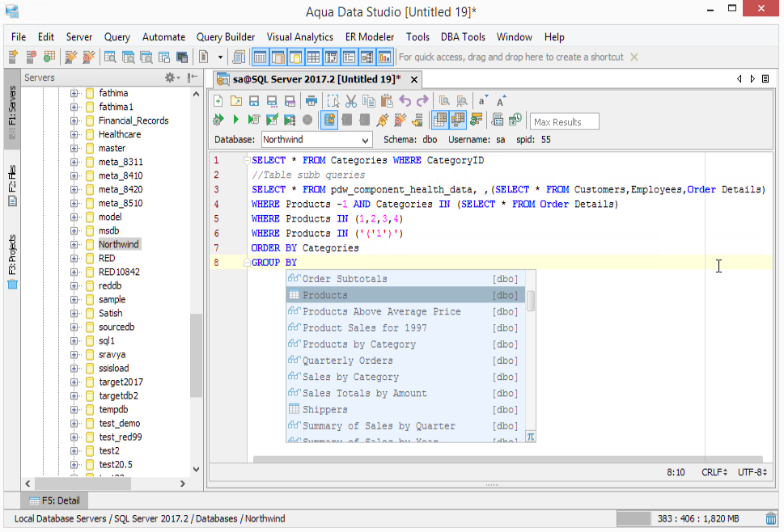784x532 pixels.
Task: Open the F5: Detail panel tab
Action: coord(53,500)
